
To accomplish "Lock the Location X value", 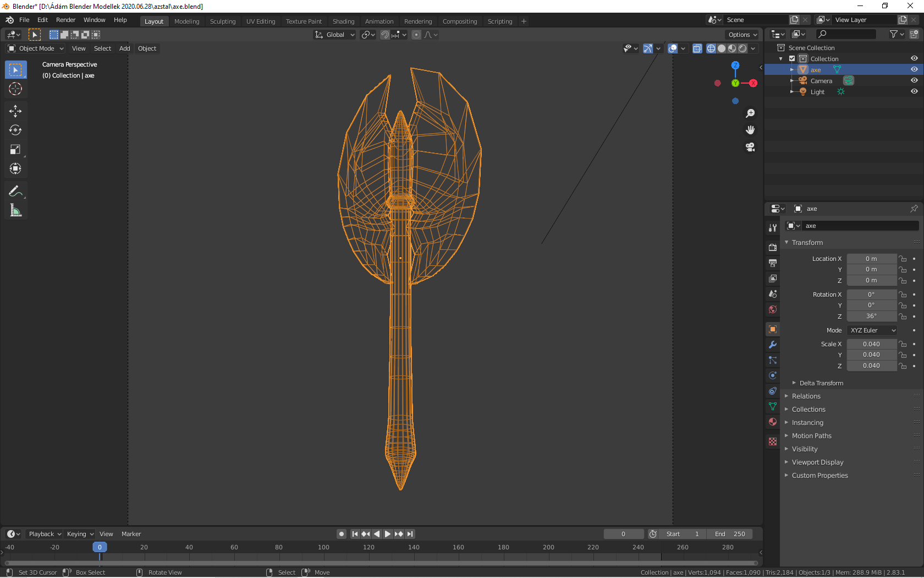I will point(903,259).
